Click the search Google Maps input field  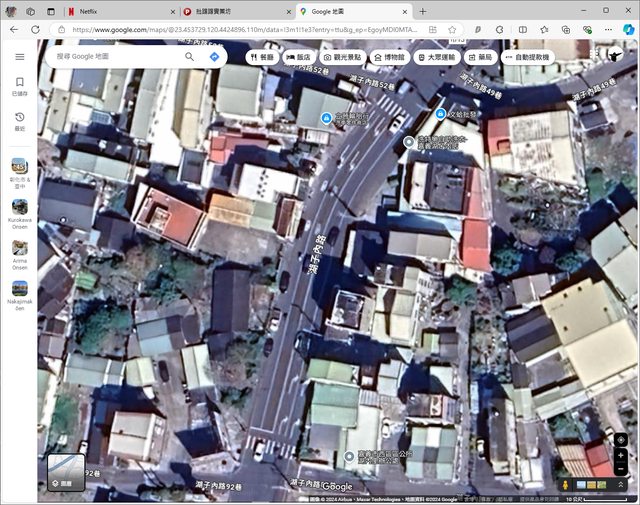pos(115,57)
